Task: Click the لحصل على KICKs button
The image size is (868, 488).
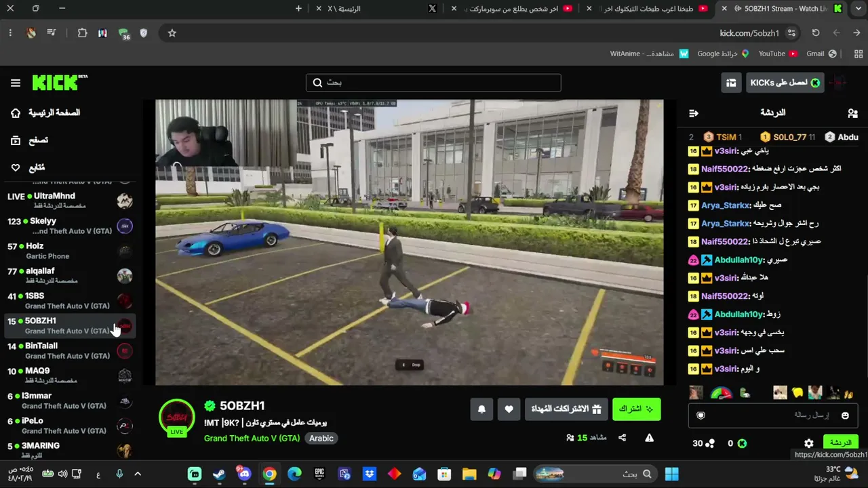Action: (785, 83)
